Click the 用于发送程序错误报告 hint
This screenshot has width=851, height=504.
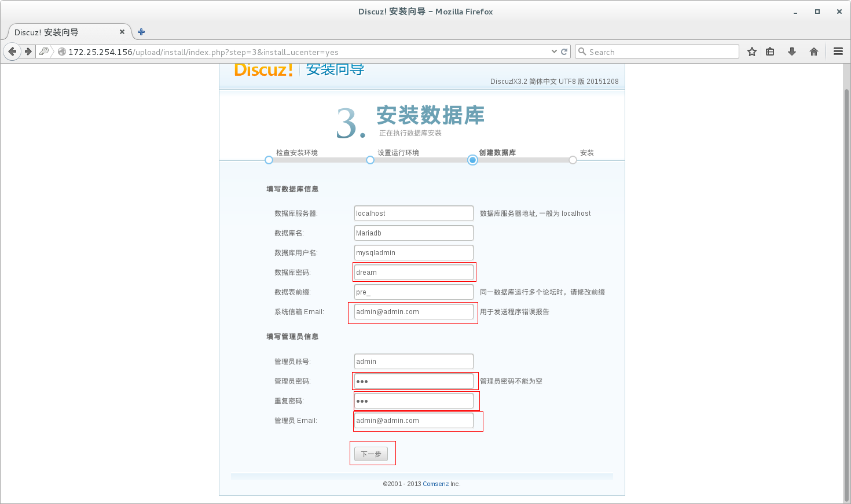pos(515,312)
